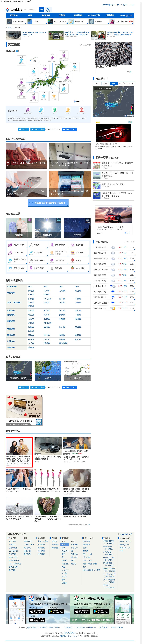Open the 防災情報 navigation menu item
Screen dimensions: 142x644
(x=46, y=16)
